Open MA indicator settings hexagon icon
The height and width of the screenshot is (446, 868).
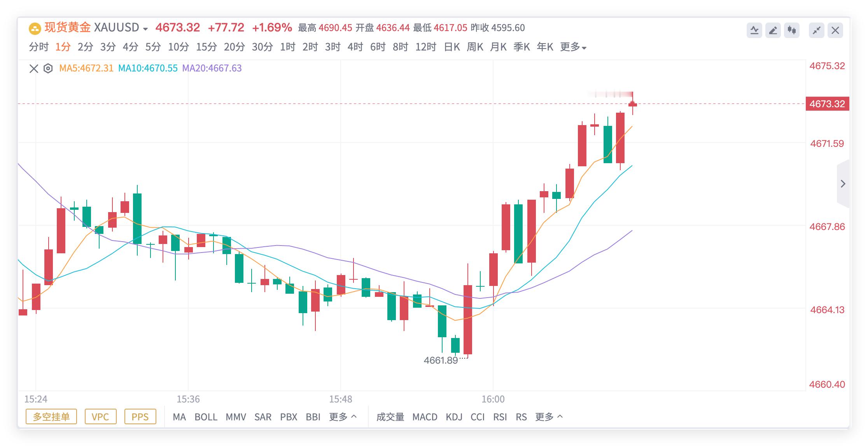coord(48,69)
